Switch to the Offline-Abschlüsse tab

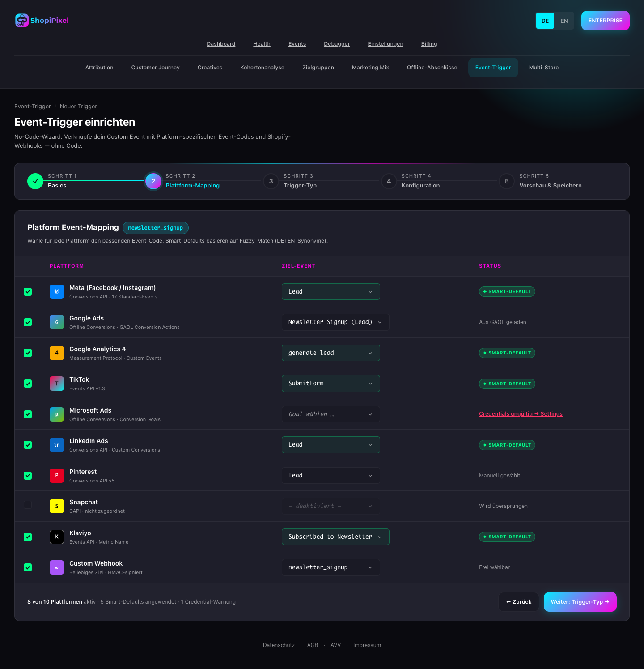coord(432,68)
